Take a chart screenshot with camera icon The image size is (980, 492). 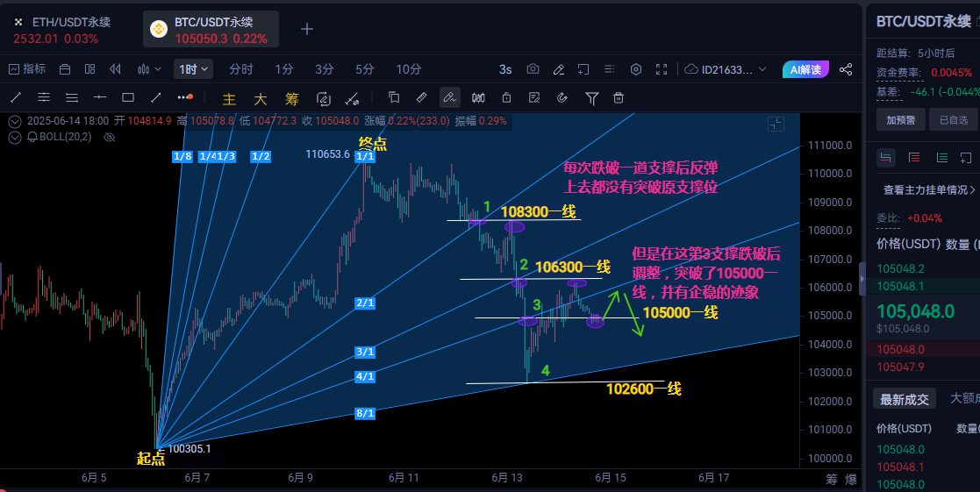[533, 69]
